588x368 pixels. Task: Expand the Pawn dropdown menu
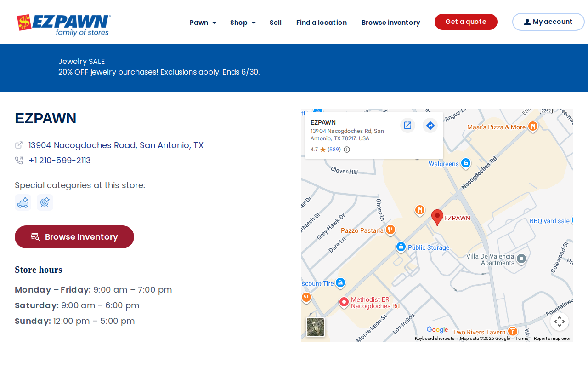pos(203,23)
